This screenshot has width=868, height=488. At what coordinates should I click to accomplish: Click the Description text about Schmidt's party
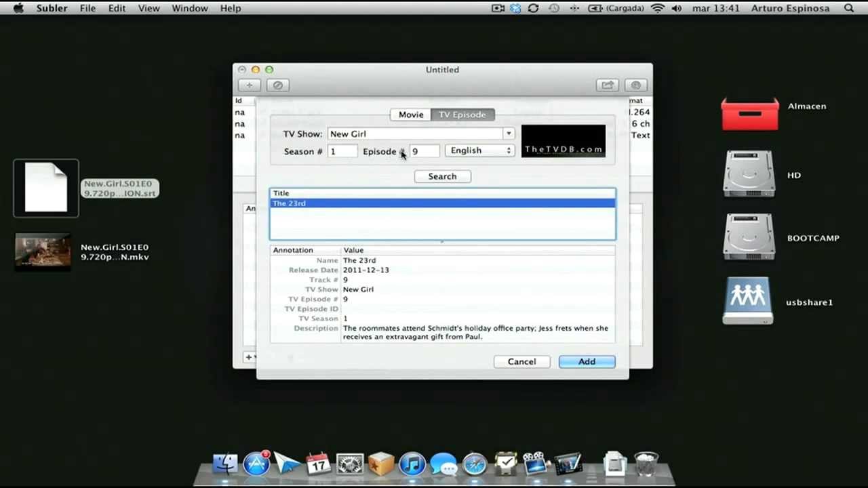[476, 332]
